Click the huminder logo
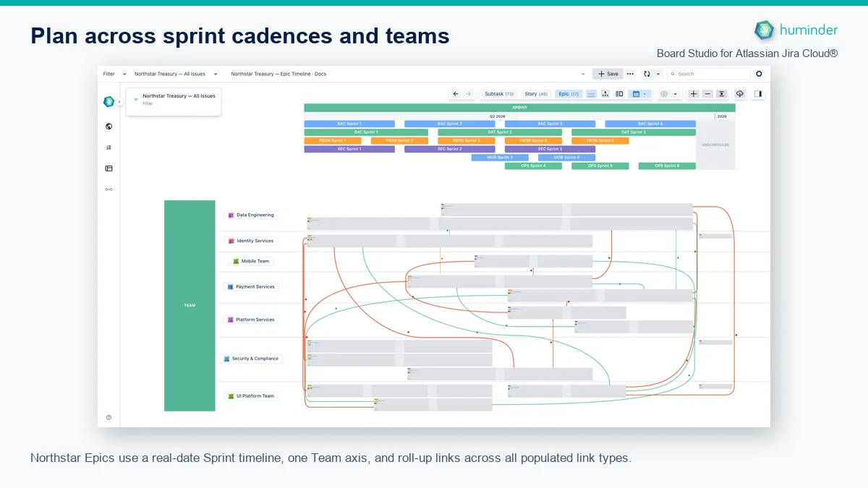 coord(796,30)
